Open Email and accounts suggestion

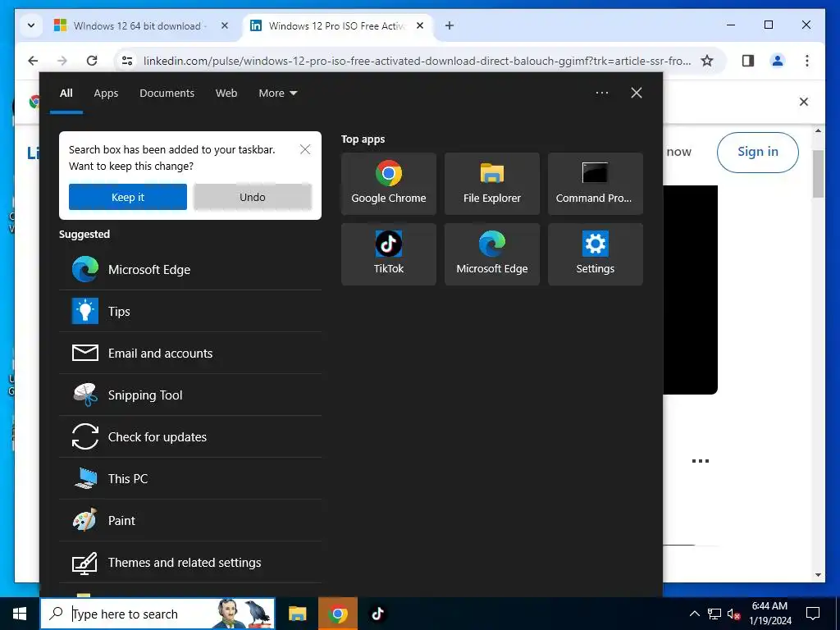(x=190, y=353)
